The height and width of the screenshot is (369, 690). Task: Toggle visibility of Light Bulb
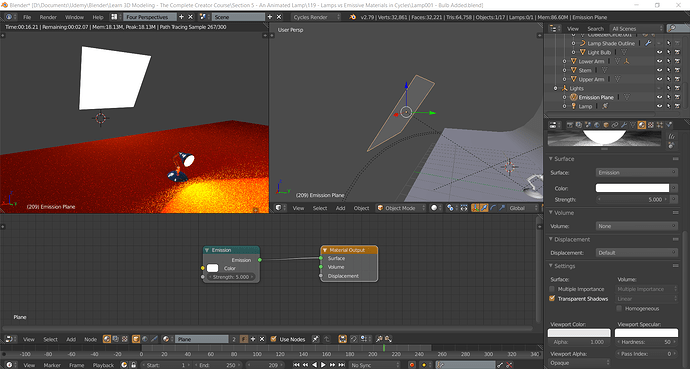click(x=659, y=52)
